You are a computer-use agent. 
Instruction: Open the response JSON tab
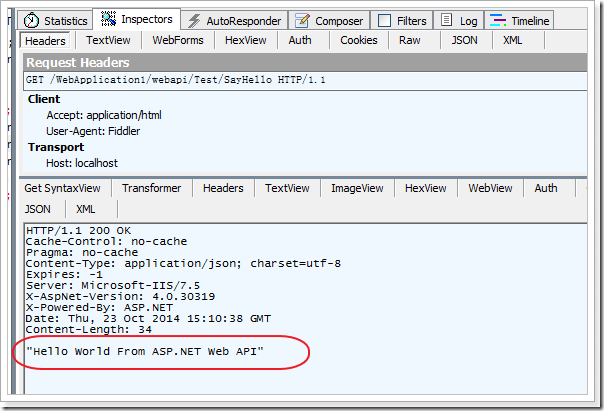37,209
